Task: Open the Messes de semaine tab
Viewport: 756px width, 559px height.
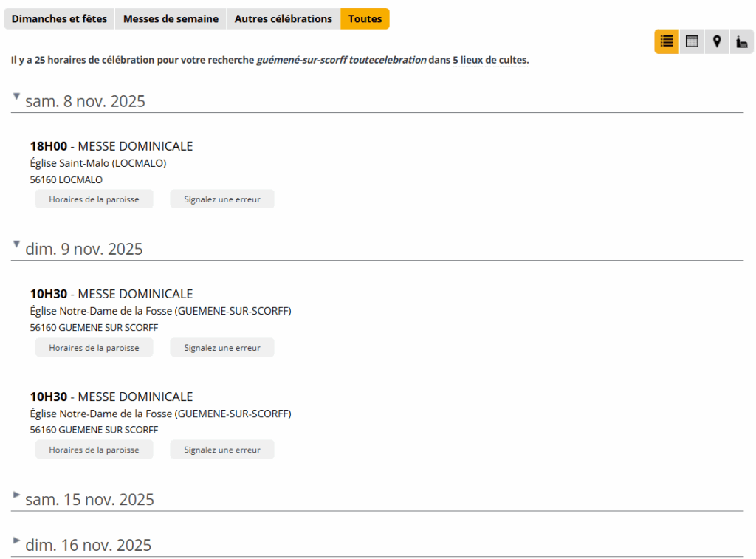Action: pyautogui.click(x=171, y=19)
